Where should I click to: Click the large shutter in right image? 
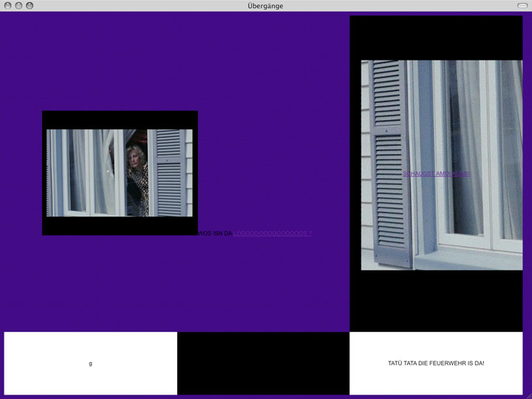389,163
